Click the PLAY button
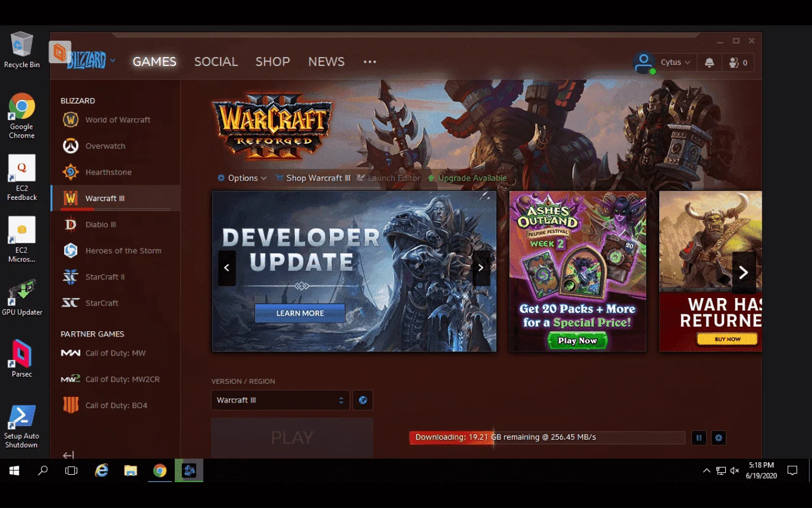Screen dimensions: 812x508 pos(292,437)
